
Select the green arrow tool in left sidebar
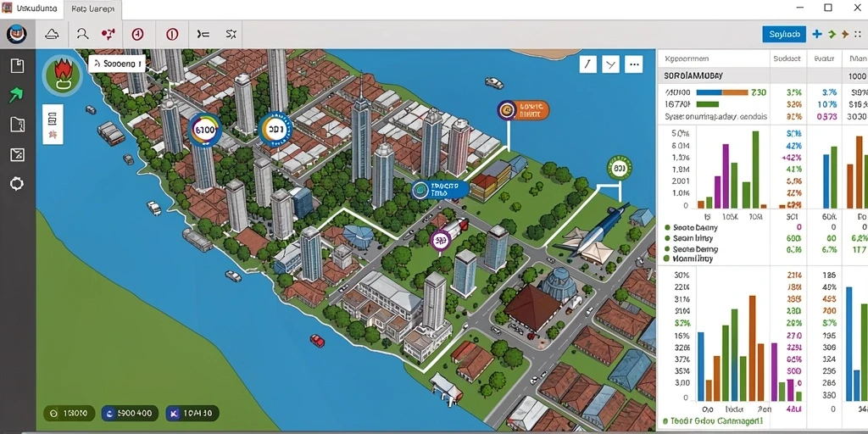17,95
